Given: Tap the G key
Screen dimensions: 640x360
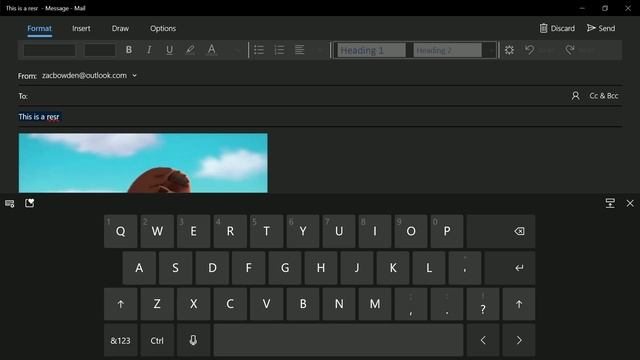Looking at the screenshot, I should [285, 268].
